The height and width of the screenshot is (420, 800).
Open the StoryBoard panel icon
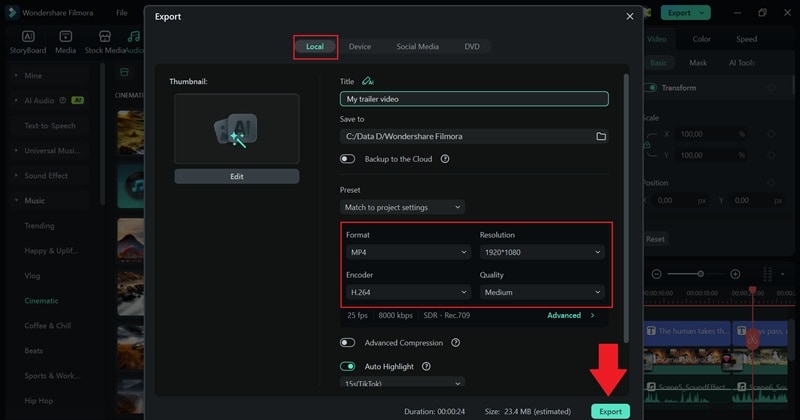[x=27, y=42]
